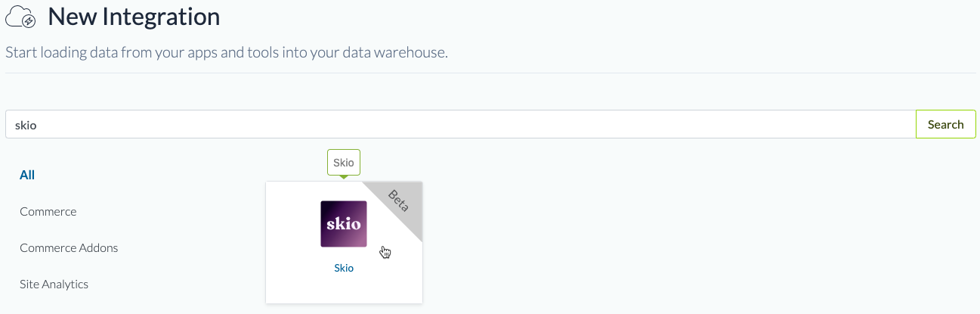
Task: Click the white 'skio' wordmark inside the logo
Action: coord(344,225)
